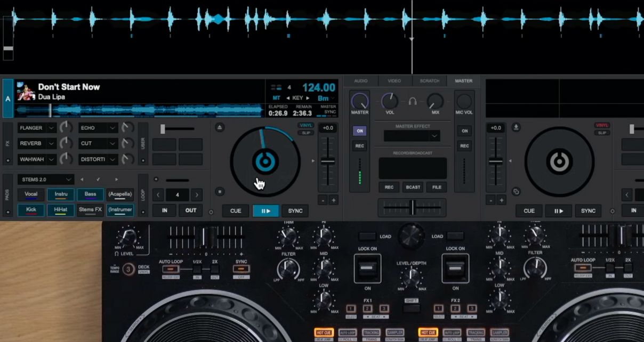This screenshot has height=342, width=644.
Task: Click the BCAST broadcast button
Action: tap(413, 188)
